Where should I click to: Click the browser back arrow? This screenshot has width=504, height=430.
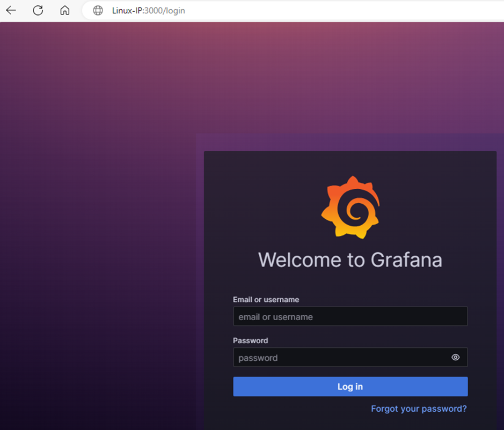11,10
